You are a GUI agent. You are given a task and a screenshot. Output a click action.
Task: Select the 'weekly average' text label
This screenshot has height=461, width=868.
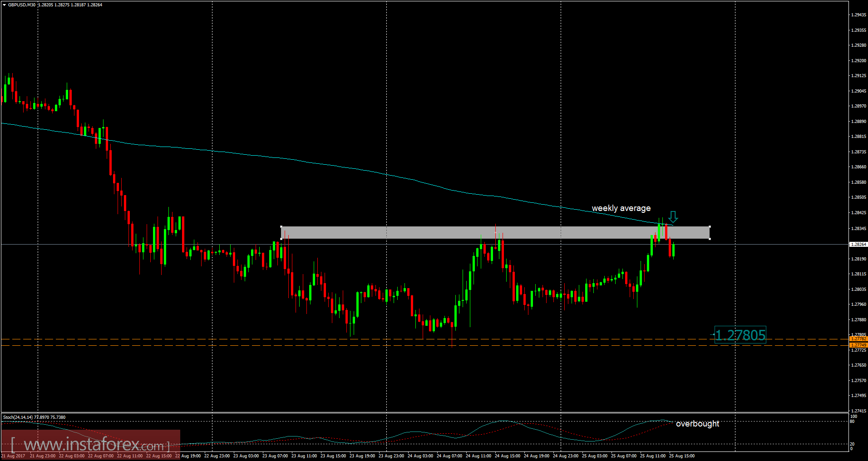pyautogui.click(x=621, y=208)
